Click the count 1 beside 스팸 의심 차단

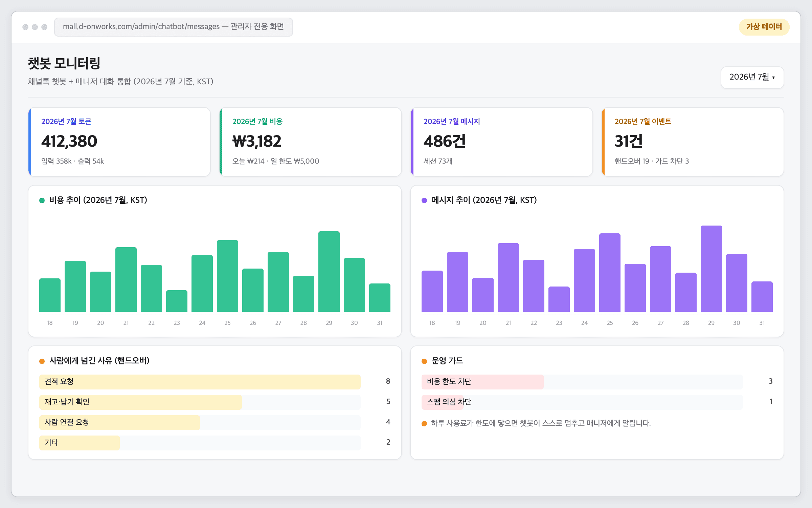(x=771, y=402)
